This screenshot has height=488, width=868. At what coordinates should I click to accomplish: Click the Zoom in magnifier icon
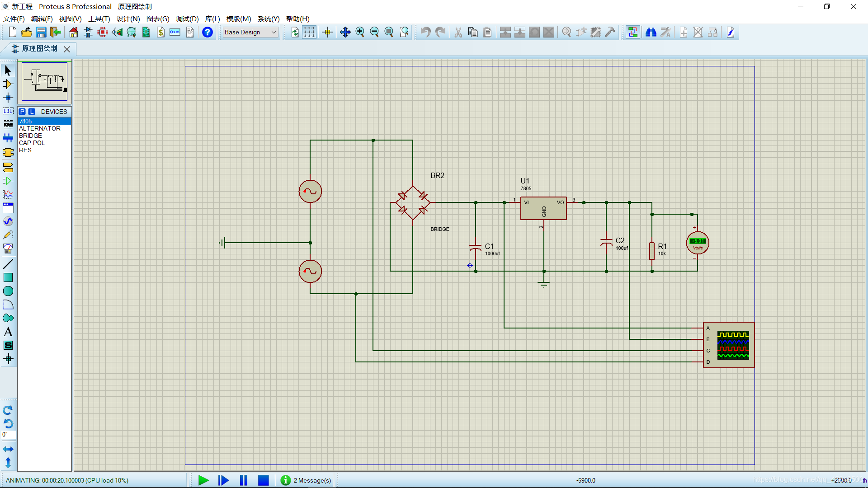pos(360,32)
